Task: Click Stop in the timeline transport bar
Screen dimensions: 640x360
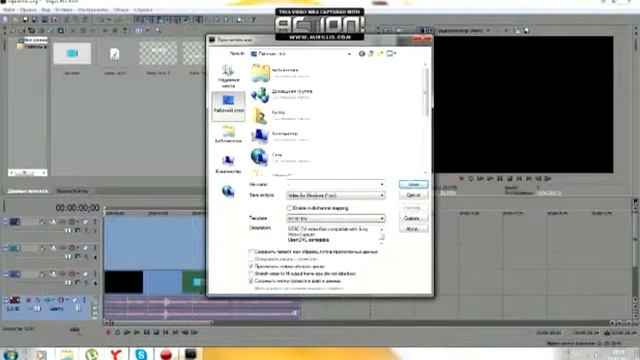Action: 156,333
